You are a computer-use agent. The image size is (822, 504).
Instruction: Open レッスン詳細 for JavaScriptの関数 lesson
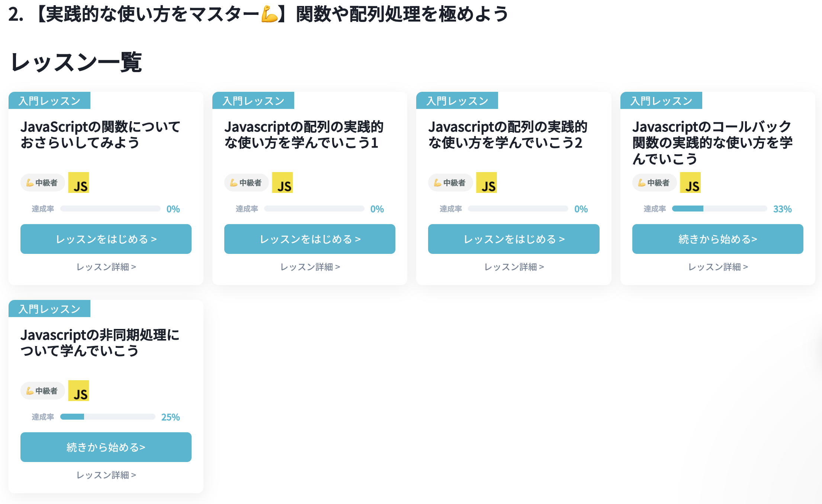point(106,267)
